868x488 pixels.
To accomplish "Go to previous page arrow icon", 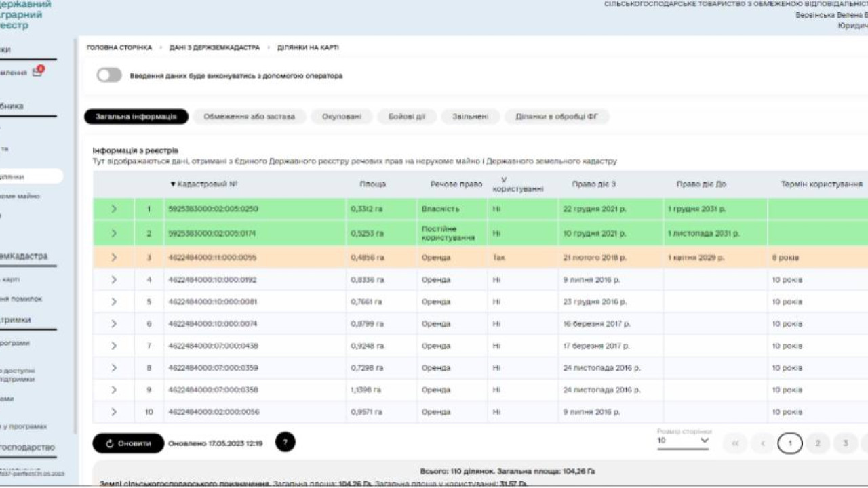I will pyautogui.click(x=763, y=443).
